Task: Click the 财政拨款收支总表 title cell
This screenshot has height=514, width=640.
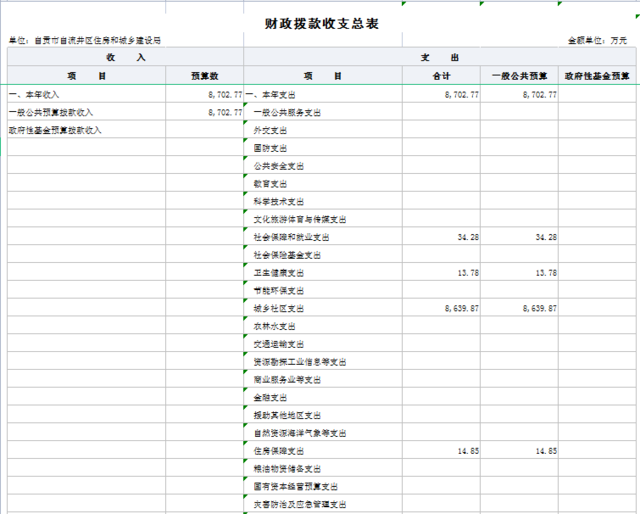Action: [x=322, y=23]
